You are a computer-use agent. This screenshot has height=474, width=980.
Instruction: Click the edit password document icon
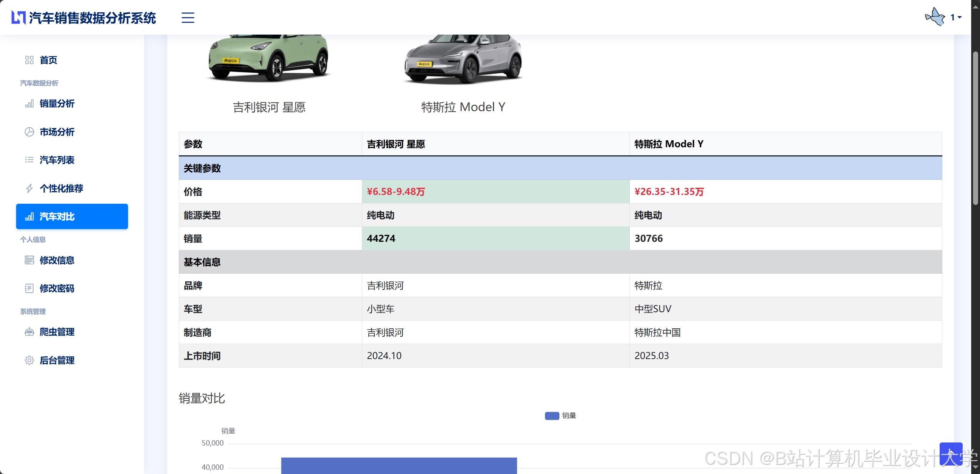coord(29,288)
